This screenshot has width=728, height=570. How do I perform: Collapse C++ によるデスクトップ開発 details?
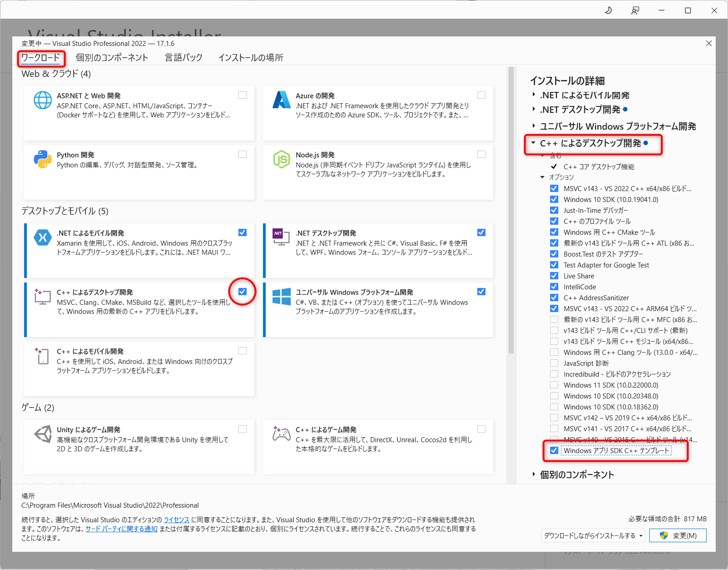click(534, 143)
